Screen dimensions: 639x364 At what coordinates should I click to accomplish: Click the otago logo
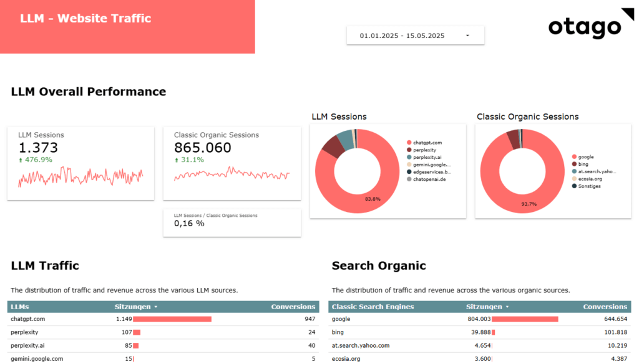click(x=591, y=24)
